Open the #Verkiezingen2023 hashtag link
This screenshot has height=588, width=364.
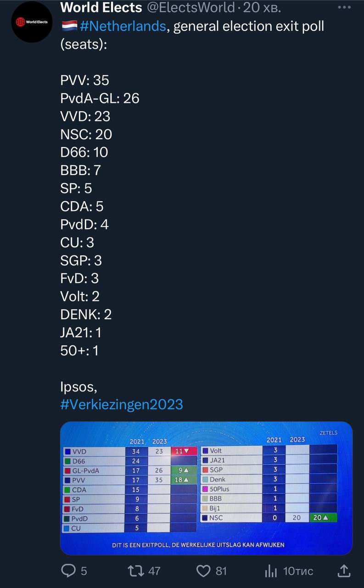pos(122,404)
